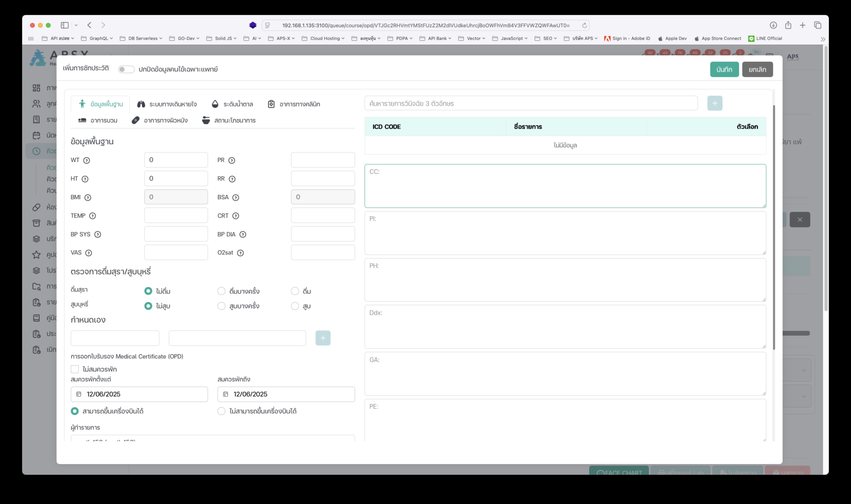The image size is (851, 504).
Task: Open Sign in - Adobe ID bookmark
Action: 627,38
